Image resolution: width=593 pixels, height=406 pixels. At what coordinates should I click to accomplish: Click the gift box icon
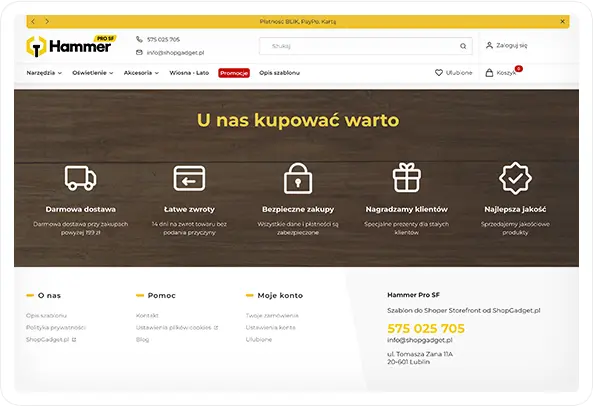click(x=407, y=177)
